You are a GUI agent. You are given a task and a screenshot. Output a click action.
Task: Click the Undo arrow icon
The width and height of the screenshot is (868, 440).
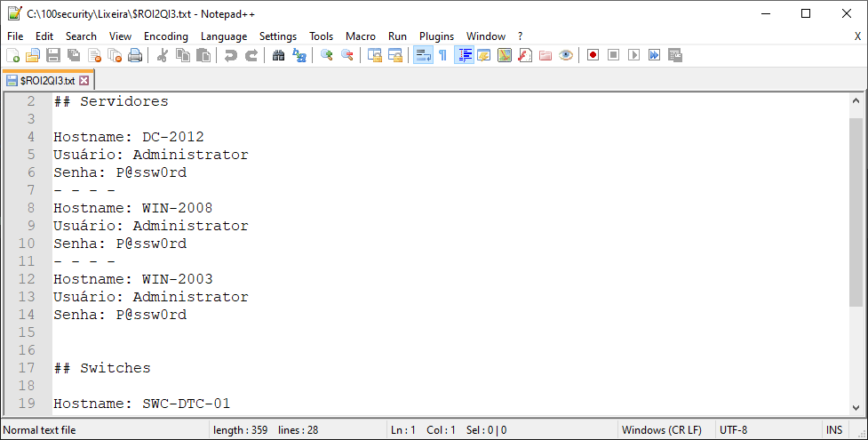tap(230, 55)
